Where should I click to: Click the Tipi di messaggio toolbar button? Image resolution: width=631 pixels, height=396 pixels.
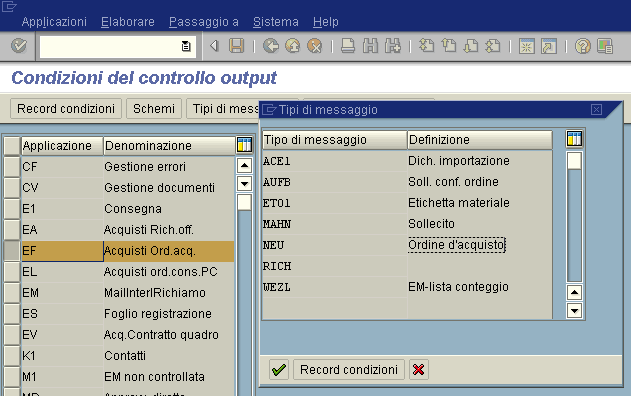pos(223,109)
